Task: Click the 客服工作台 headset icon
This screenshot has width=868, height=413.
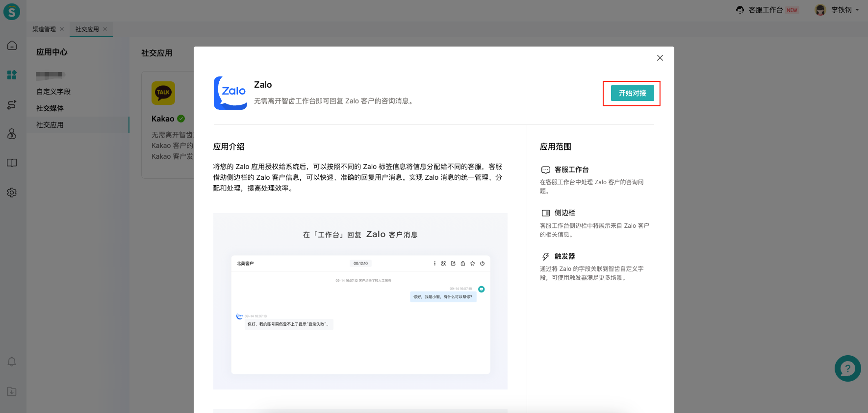Action: click(x=740, y=10)
